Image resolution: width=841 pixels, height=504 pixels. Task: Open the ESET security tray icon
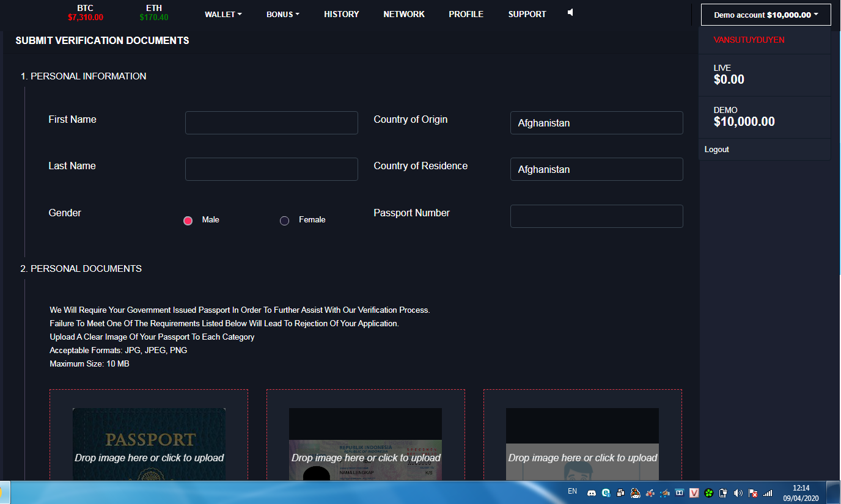(x=606, y=493)
